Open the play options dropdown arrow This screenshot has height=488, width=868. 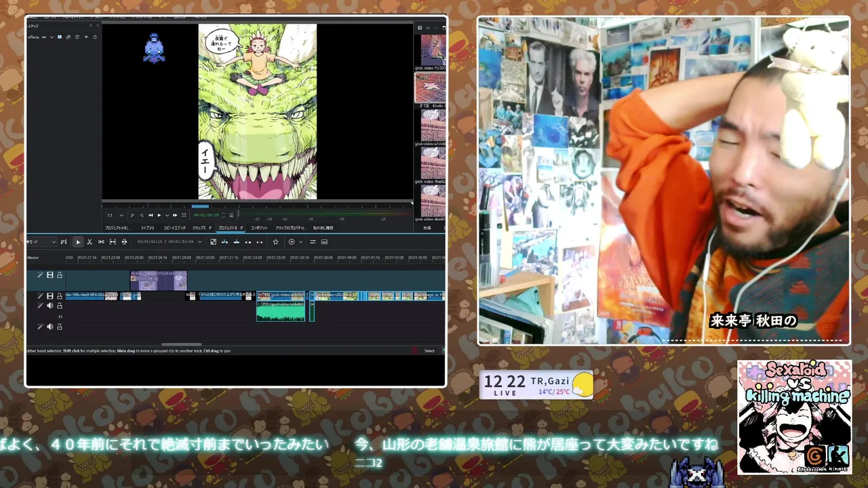point(167,215)
